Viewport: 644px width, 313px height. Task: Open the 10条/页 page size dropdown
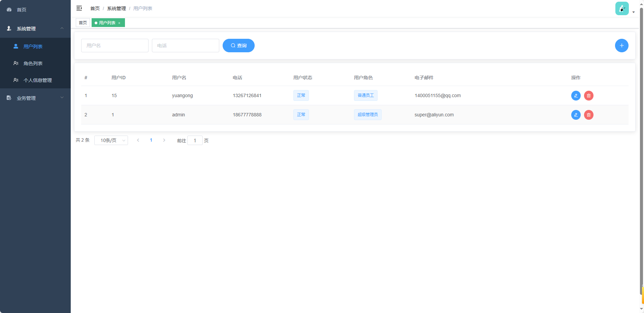click(111, 140)
